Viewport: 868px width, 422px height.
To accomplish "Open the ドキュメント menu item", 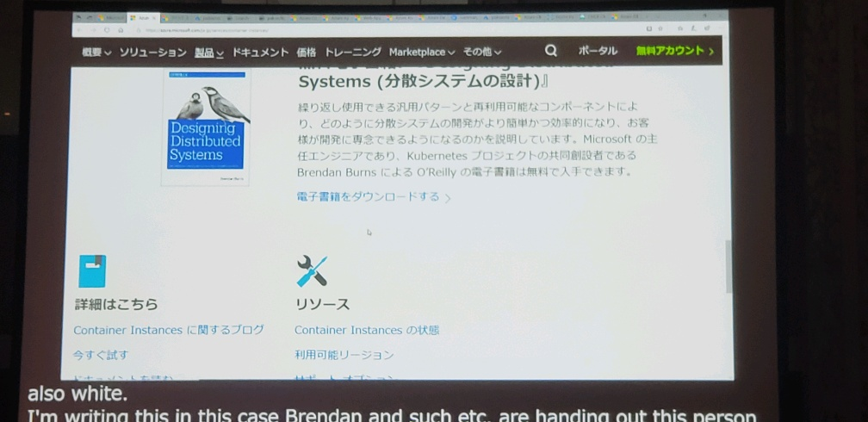I will pos(260,53).
